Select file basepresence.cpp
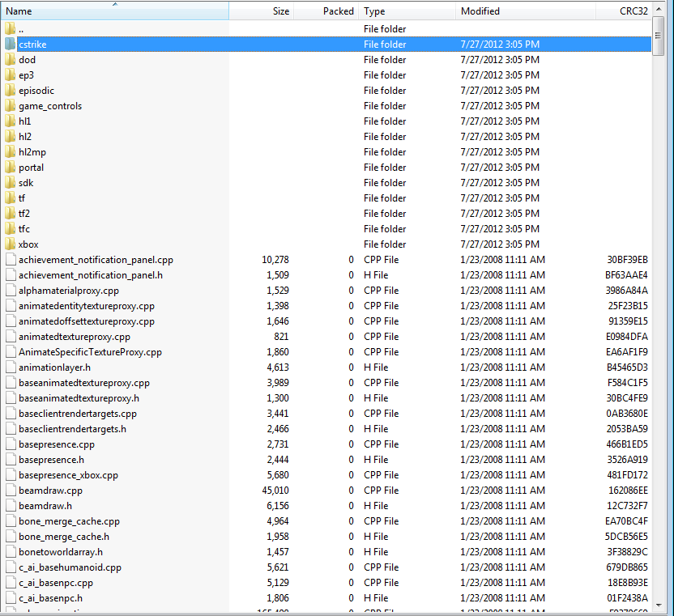 (x=57, y=444)
